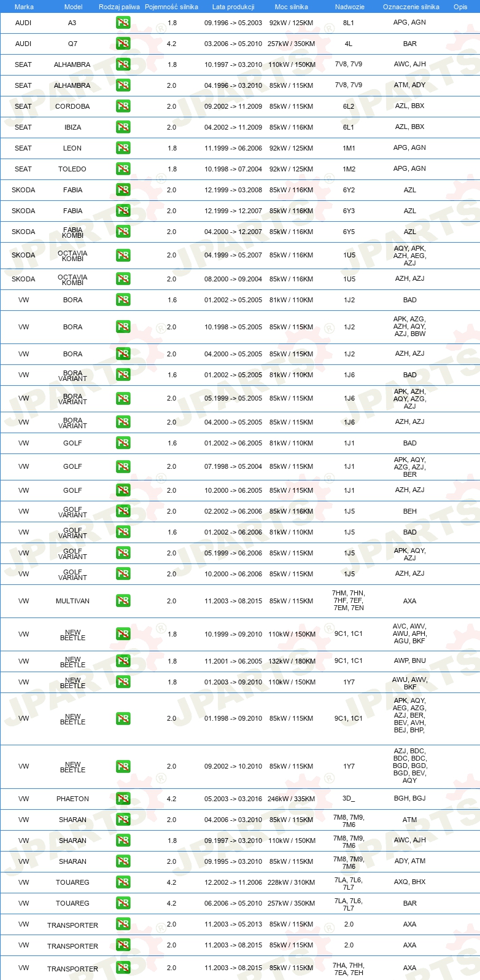Click fuel icon in GOLF VARIANT BEH row
This screenshot has height=980, width=480.
123,511
